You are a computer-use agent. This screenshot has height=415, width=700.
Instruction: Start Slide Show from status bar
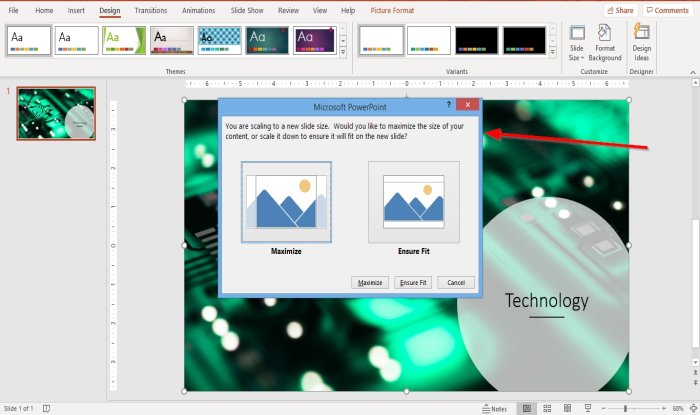coord(588,408)
